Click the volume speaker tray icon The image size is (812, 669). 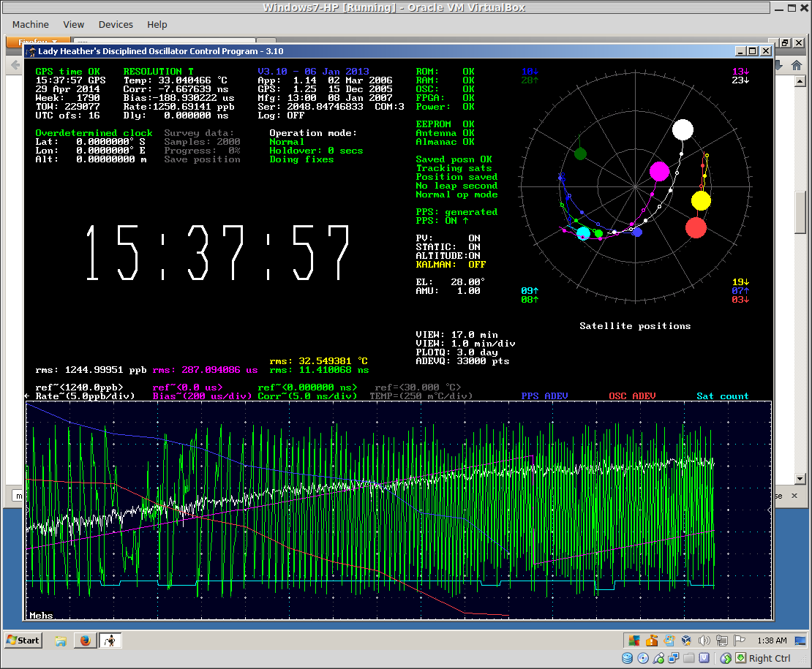(x=704, y=640)
